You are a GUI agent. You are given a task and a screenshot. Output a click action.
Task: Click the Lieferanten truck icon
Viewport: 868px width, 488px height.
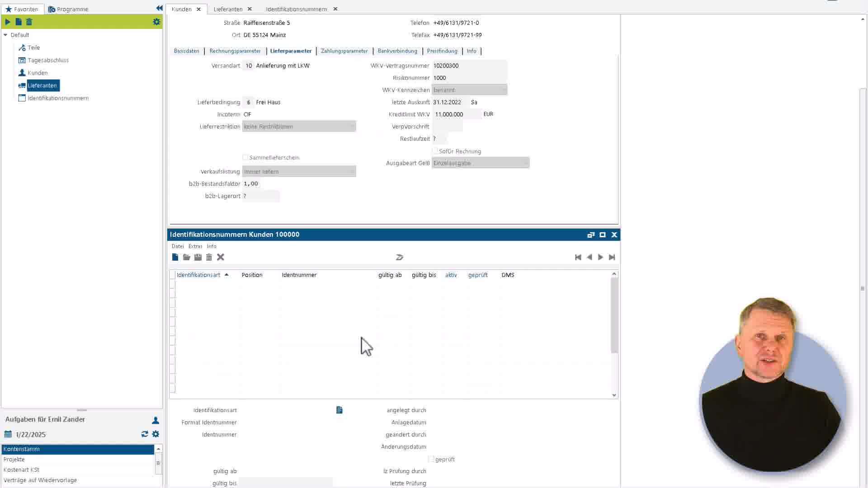click(22, 85)
